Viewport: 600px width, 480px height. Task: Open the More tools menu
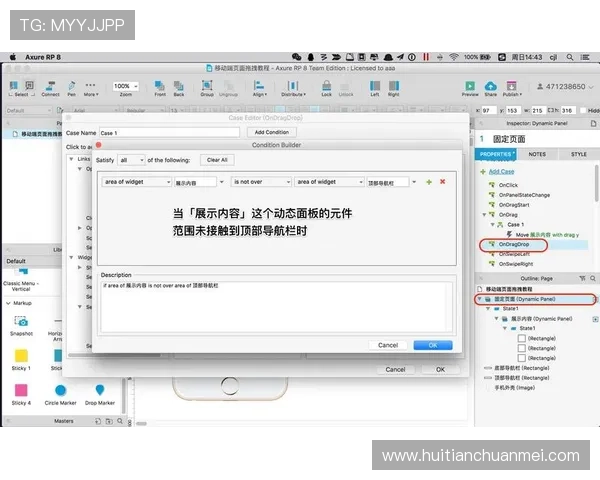(91, 88)
